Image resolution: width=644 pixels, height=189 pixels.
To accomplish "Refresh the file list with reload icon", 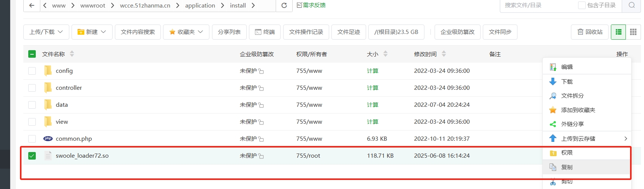I will click(284, 5).
